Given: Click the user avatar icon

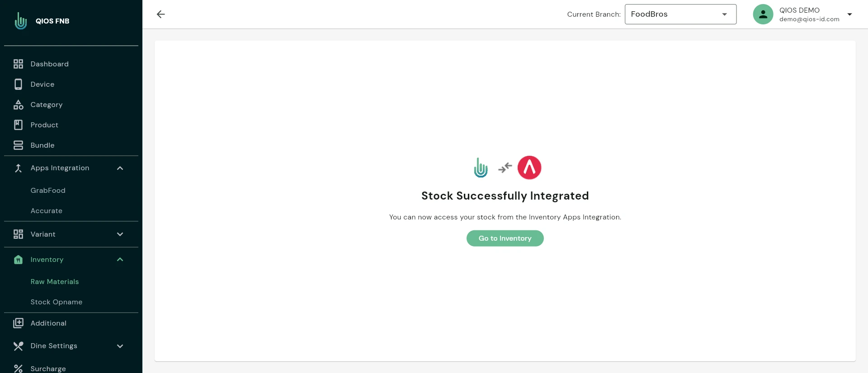Looking at the screenshot, I should 763,14.
